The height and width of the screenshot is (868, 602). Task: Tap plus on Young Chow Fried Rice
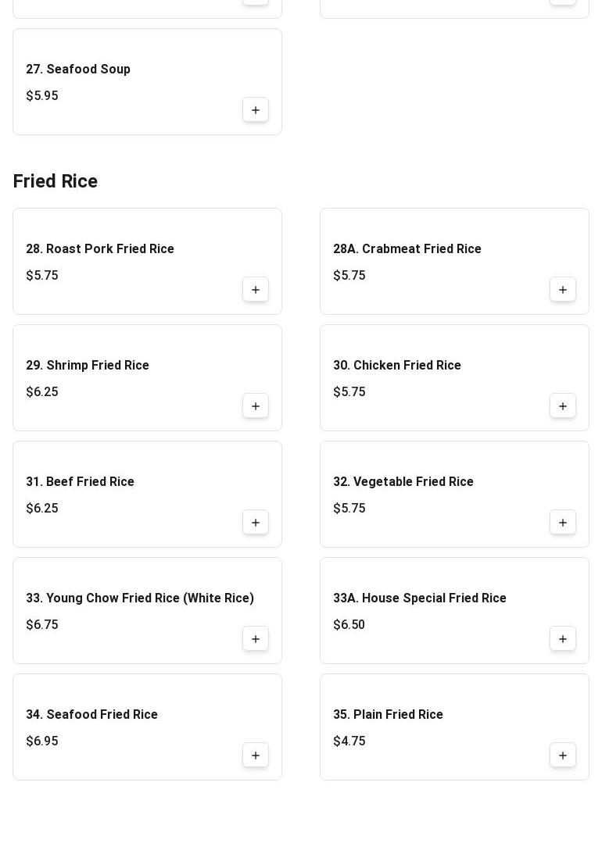click(x=256, y=639)
